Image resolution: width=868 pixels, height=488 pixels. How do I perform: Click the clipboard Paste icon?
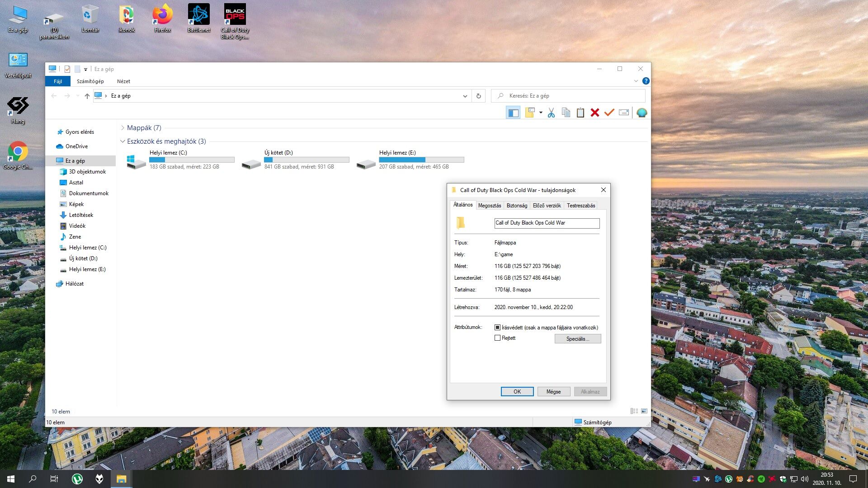click(580, 113)
